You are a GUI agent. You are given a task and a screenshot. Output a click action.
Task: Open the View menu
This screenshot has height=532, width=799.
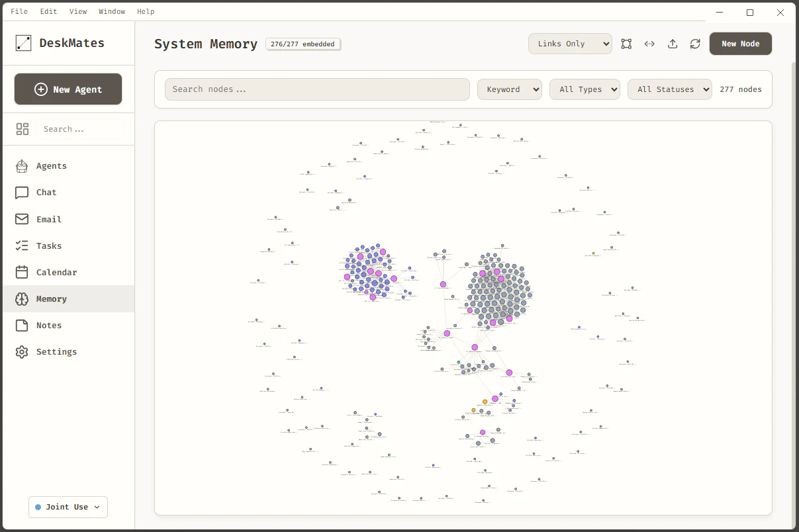coord(78,11)
